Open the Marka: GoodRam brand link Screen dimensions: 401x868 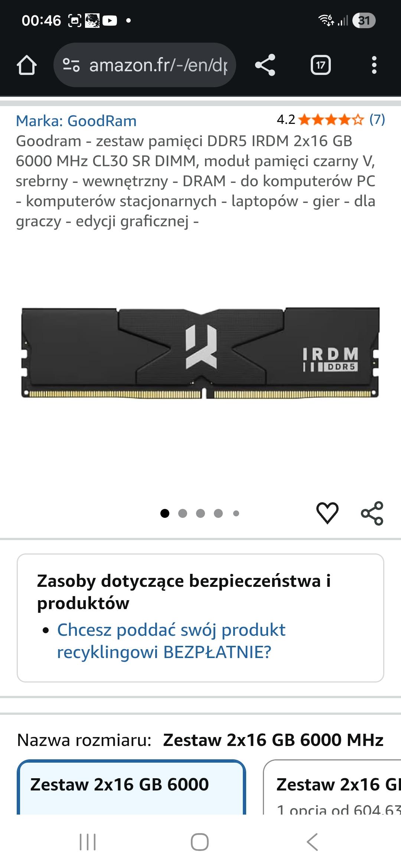pyautogui.click(x=76, y=121)
